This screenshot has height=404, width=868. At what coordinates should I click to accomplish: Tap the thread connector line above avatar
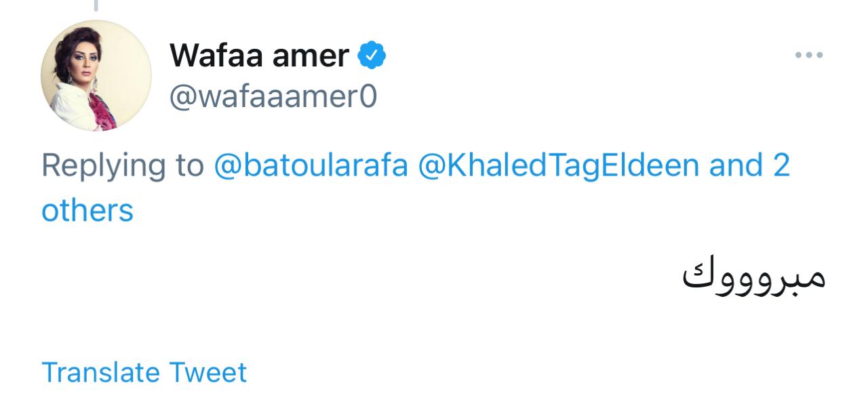96,6
